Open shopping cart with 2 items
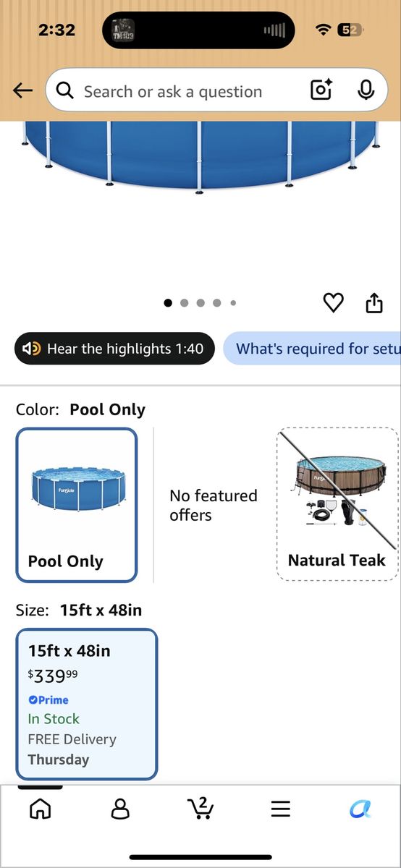This screenshot has width=401, height=868. click(200, 808)
